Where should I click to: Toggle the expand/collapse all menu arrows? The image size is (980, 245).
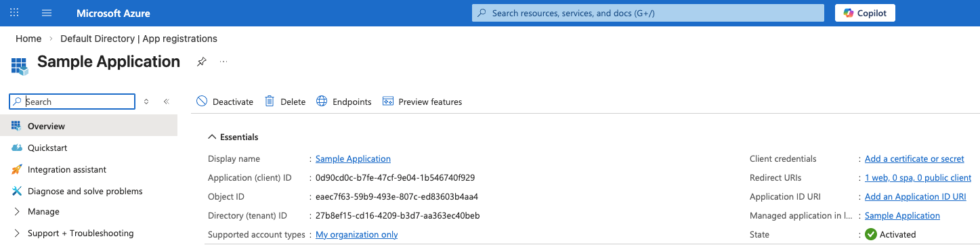(x=146, y=102)
